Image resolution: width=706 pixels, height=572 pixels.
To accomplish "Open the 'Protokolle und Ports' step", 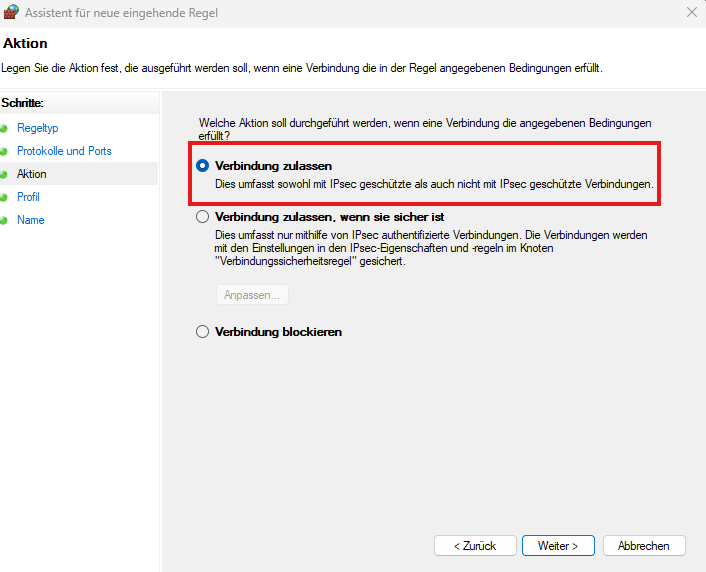I will click(64, 151).
